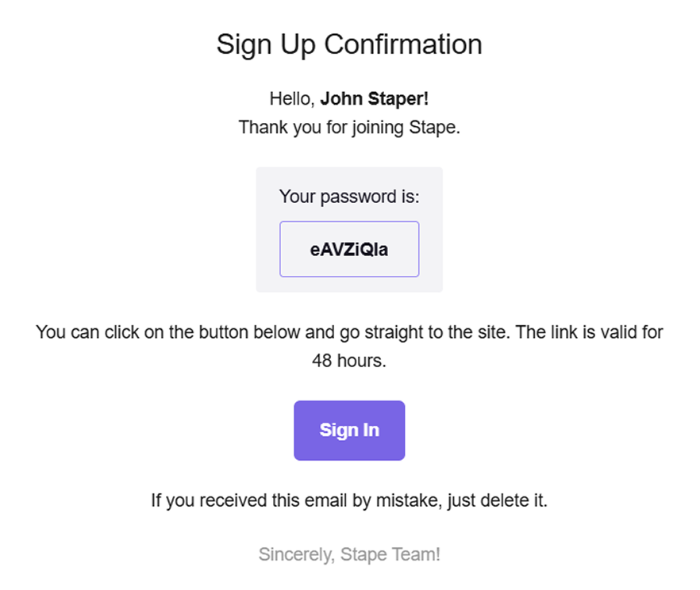Click "Stape Team!" in the gray signature
This screenshot has width=700, height=590.
pyautogui.click(x=390, y=554)
